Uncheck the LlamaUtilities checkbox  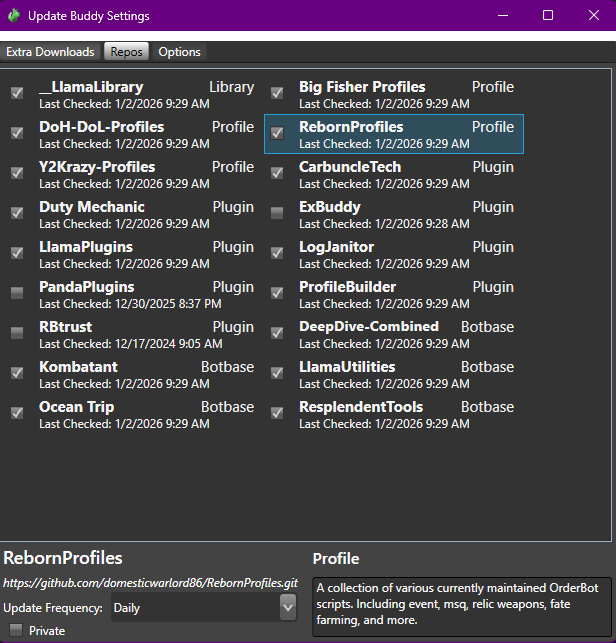(277, 373)
